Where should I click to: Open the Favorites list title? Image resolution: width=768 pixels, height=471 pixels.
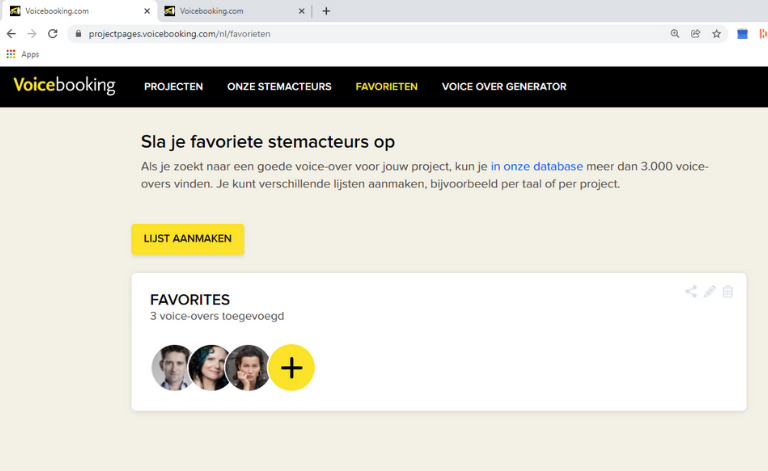click(190, 300)
